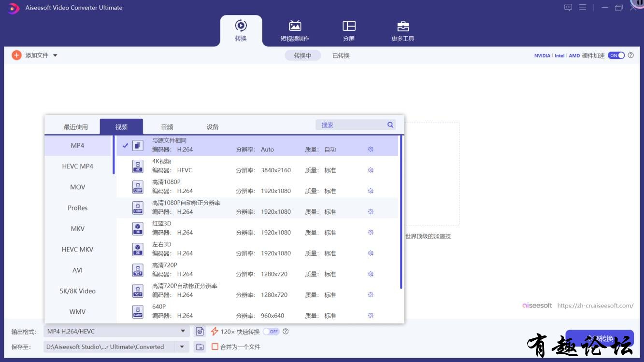The image size is (644, 362).
Task: Click the 左右3D format icon
Action: [x=138, y=250]
